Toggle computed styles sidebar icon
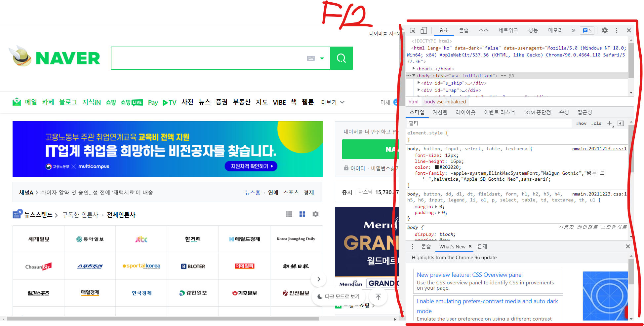 [621, 123]
